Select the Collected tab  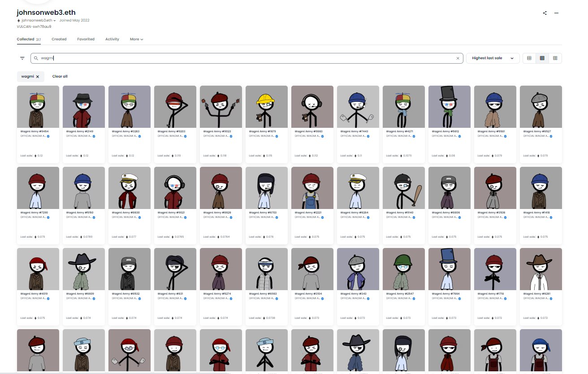pyautogui.click(x=29, y=39)
